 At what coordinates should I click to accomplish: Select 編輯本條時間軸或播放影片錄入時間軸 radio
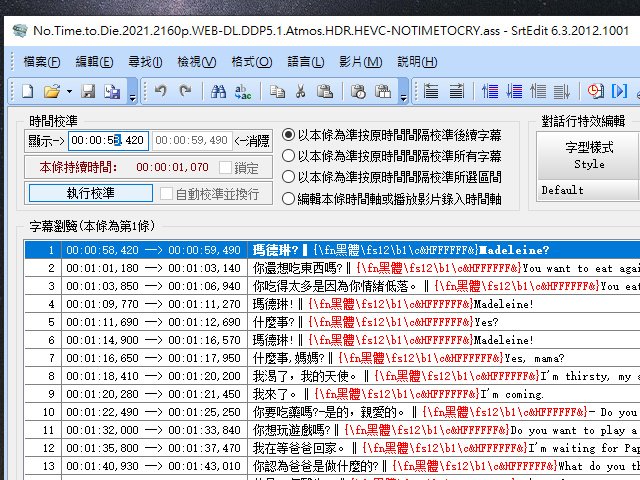coord(288,198)
